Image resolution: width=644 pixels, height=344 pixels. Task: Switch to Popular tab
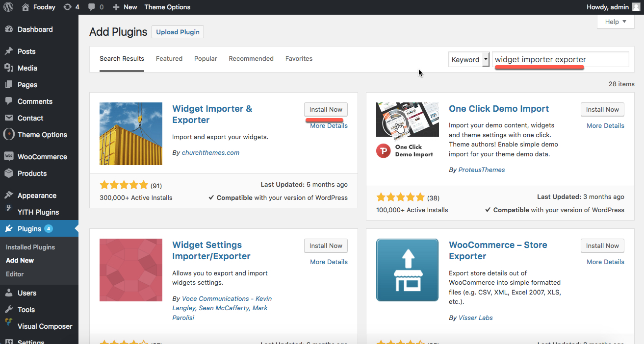206,59
